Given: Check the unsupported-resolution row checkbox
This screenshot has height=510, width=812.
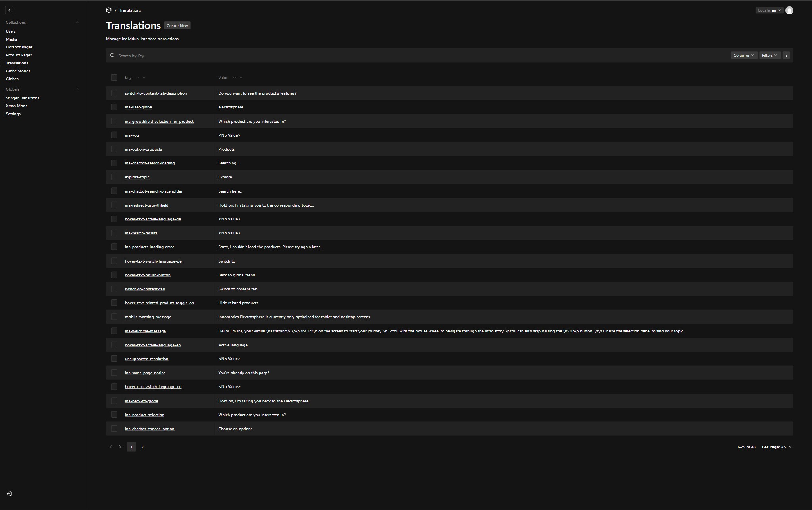Looking at the screenshot, I should pos(114,359).
